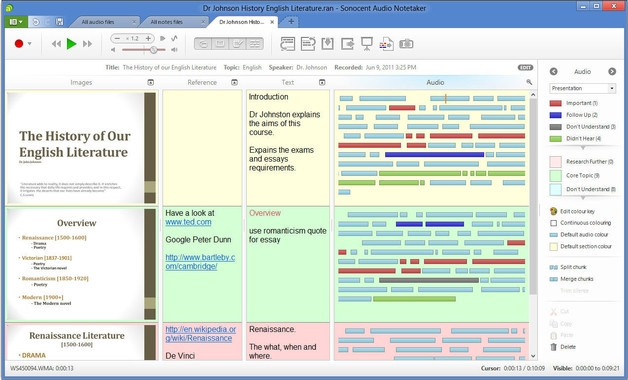Select the blue Follow Up colour swatch
This screenshot has width=628, height=380.
pos(556,115)
